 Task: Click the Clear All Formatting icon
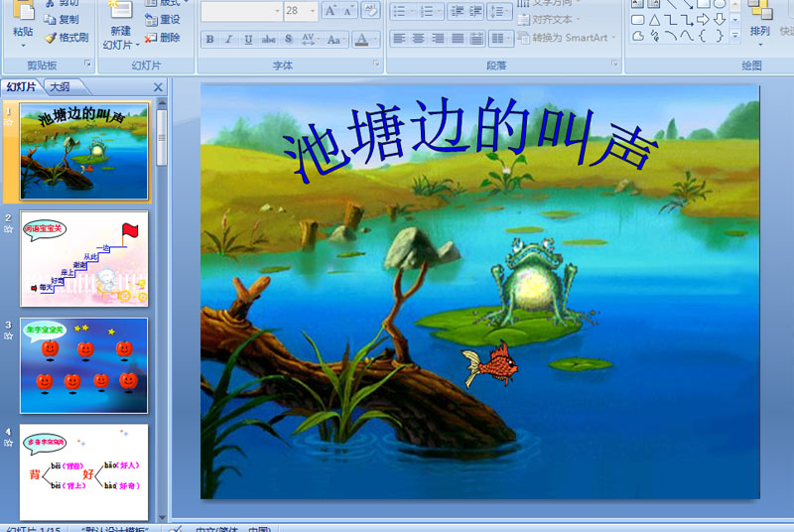(x=370, y=11)
